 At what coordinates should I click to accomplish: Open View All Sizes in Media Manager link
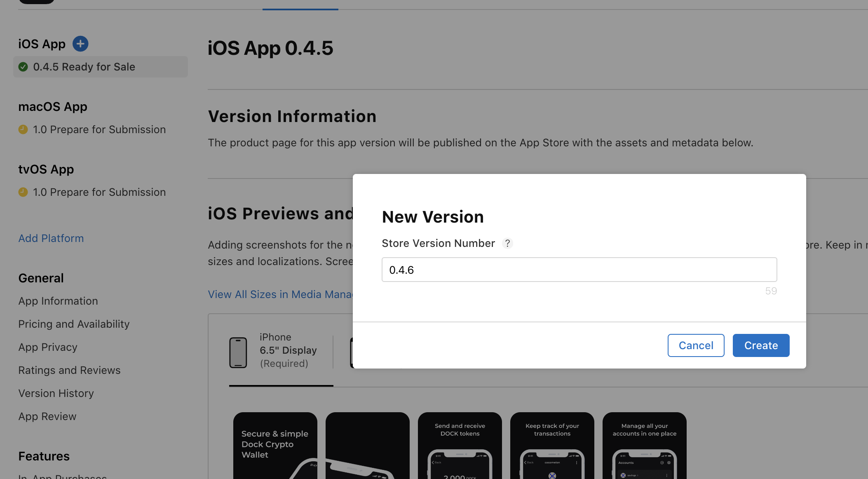point(280,294)
